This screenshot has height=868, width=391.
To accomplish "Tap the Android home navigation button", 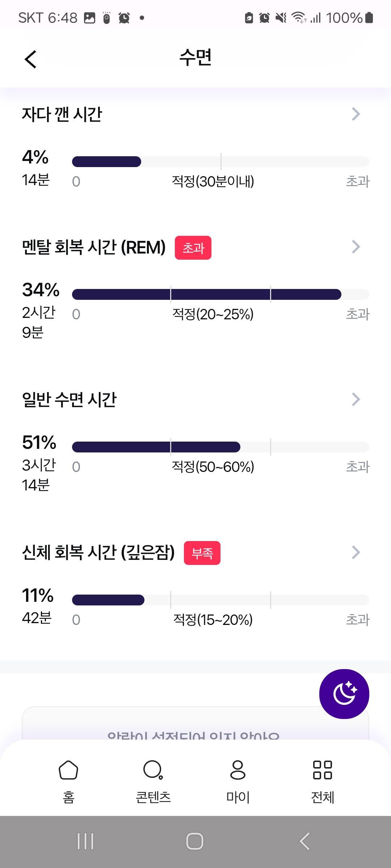I will tap(195, 841).
